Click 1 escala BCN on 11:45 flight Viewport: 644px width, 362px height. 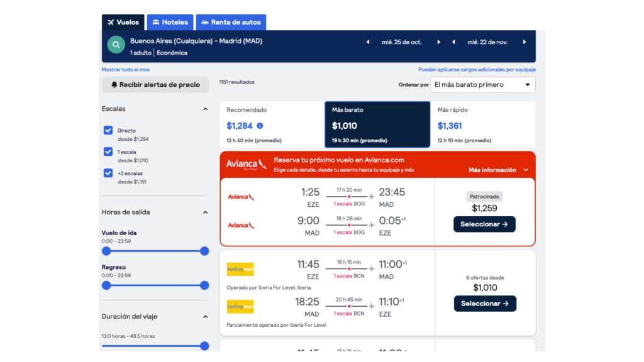click(x=349, y=276)
